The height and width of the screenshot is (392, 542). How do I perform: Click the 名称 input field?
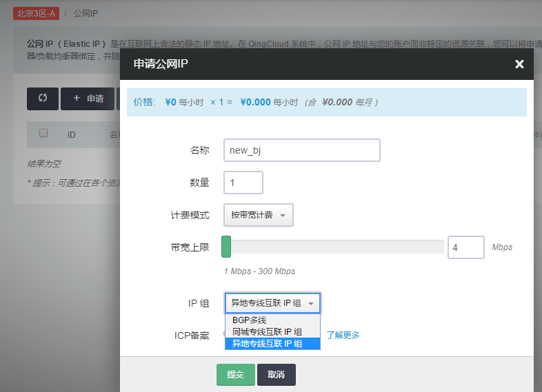point(302,150)
